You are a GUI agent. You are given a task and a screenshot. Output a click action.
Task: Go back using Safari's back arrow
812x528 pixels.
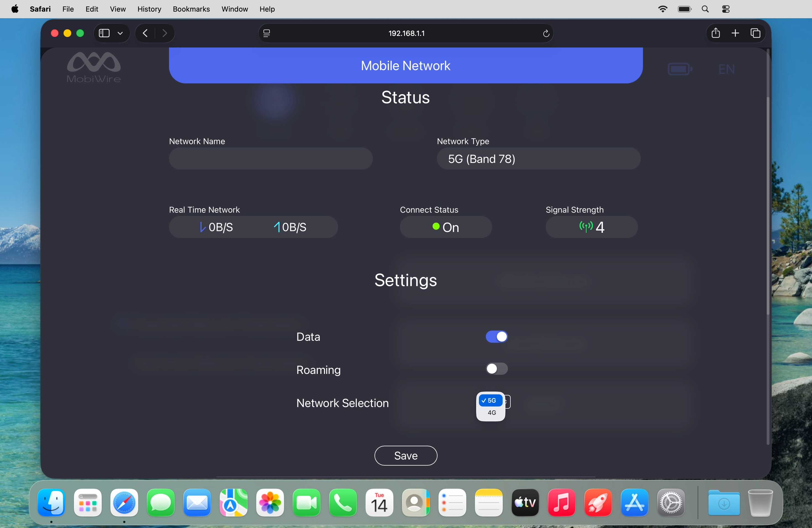tap(145, 33)
